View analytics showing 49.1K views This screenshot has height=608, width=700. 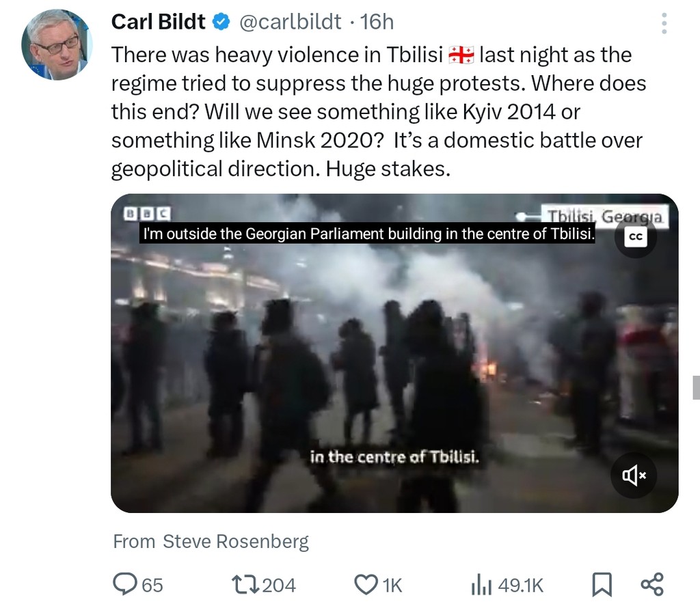(x=507, y=585)
